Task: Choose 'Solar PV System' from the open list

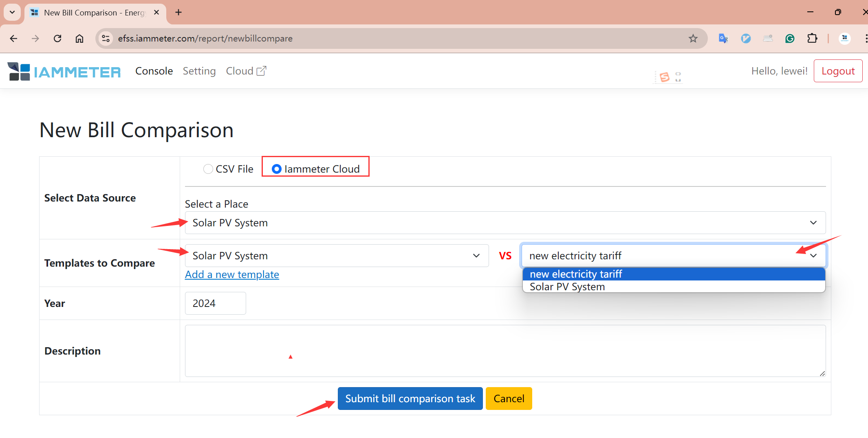Action: [674, 287]
